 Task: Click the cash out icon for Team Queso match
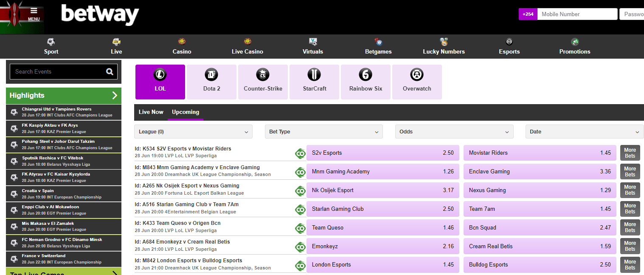pos(301,228)
